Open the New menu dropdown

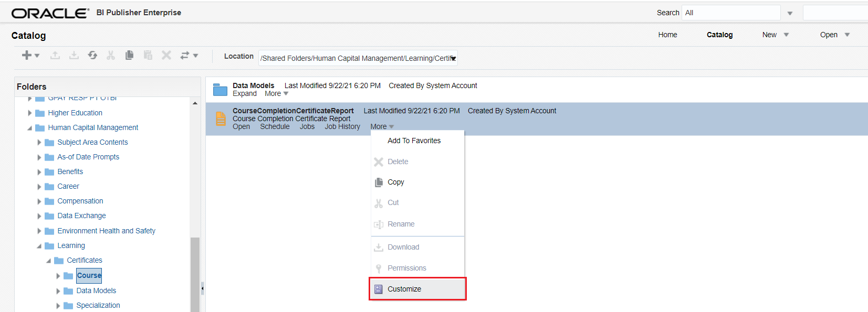(x=786, y=35)
